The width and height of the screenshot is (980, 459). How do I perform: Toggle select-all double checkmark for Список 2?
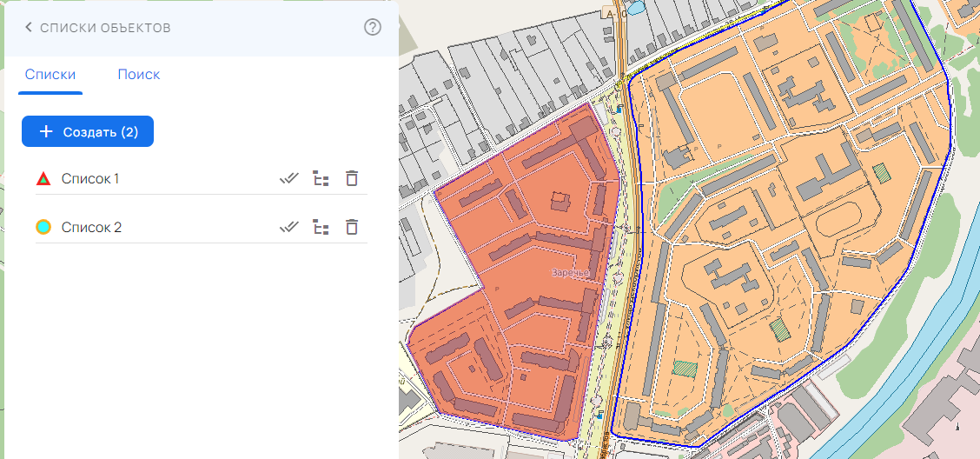pyautogui.click(x=289, y=228)
